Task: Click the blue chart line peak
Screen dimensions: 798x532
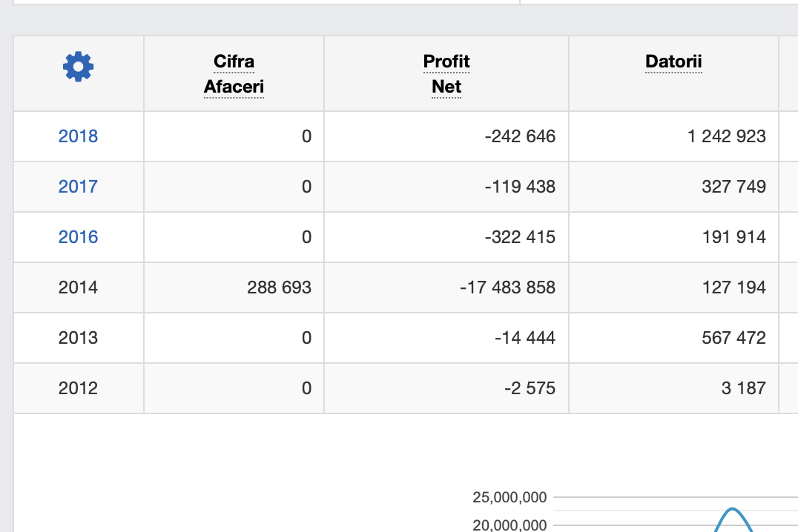Action: (x=733, y=510)
